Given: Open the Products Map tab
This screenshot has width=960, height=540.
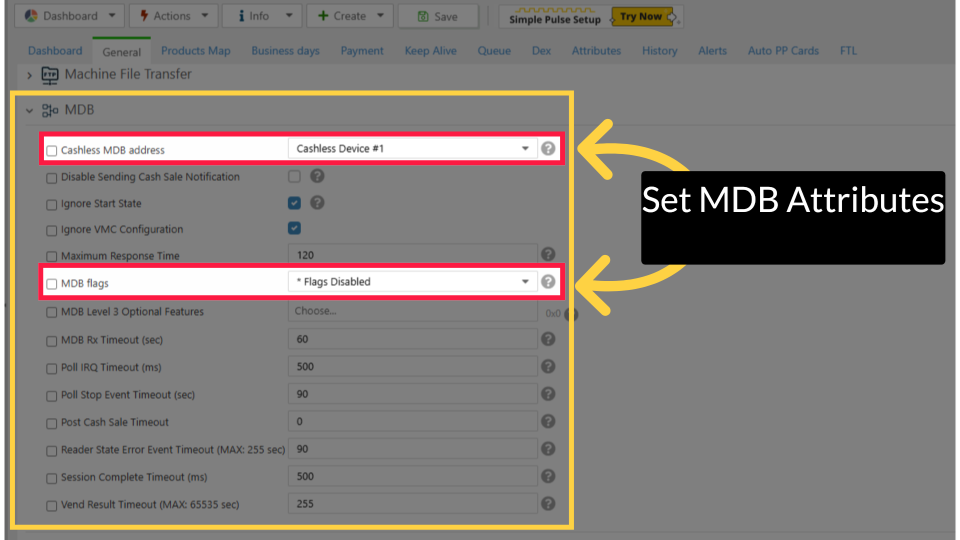Looking at the screenshot, I should pyautogui.click(x=196, y=51).
